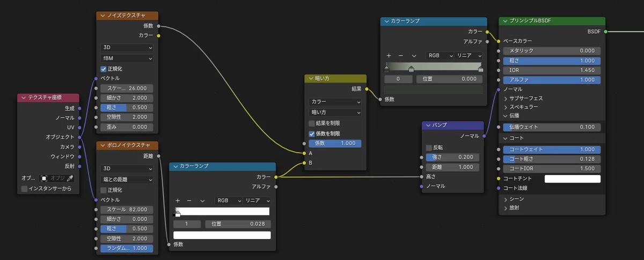Click the ノイズテクスチャ カラー output socket

(158, 35)
